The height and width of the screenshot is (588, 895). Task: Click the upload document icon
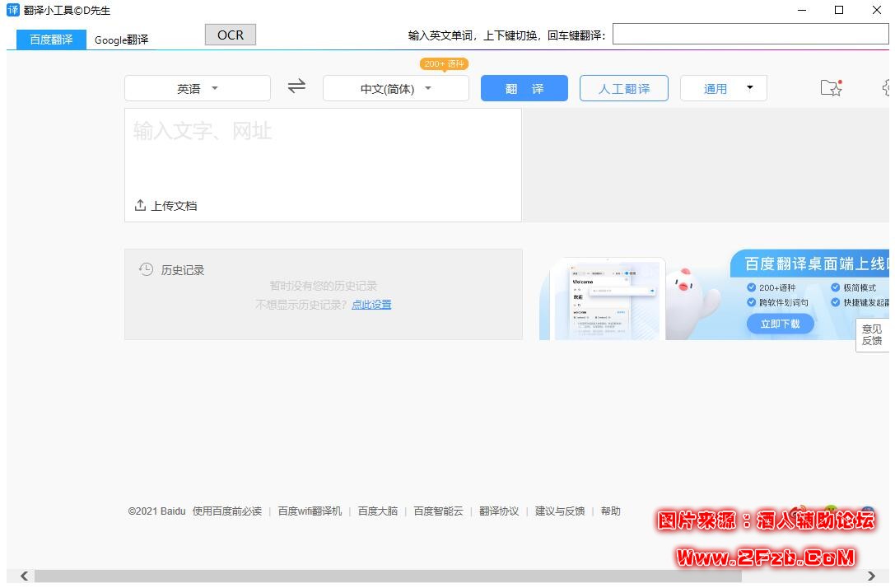pos(140,205)
